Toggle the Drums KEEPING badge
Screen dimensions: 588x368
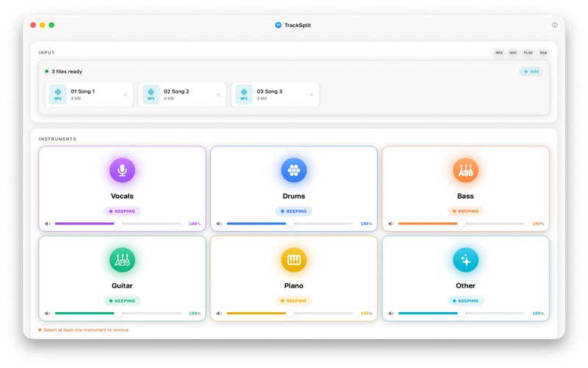click(x=293, y=211)
